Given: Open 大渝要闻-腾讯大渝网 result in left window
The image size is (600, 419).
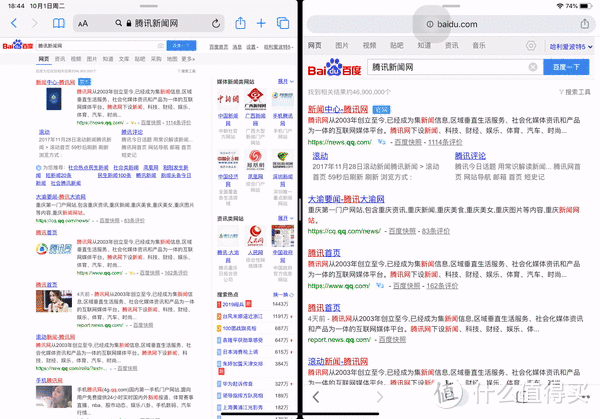Looking at the screenshot, I should pos(61,197).
